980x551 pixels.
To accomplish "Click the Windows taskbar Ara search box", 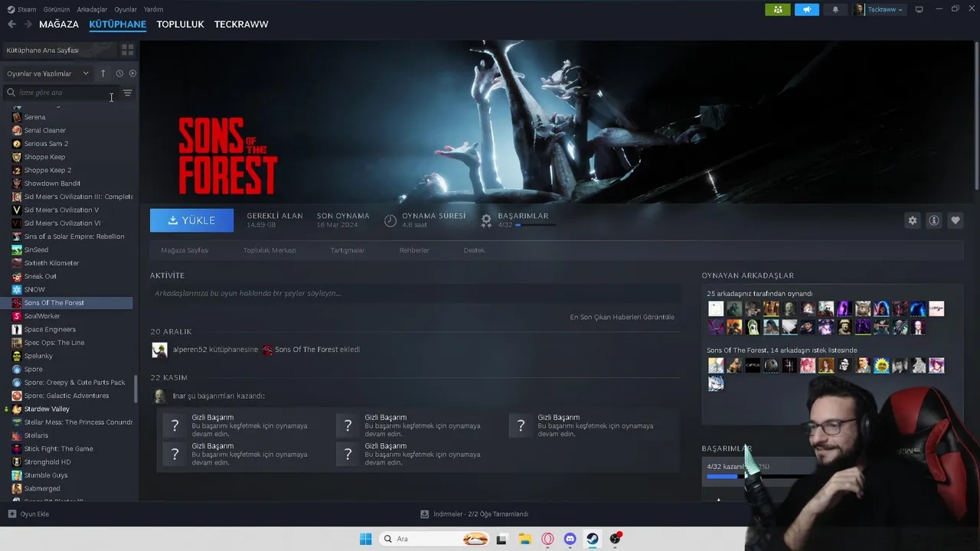I will (434, 539).
